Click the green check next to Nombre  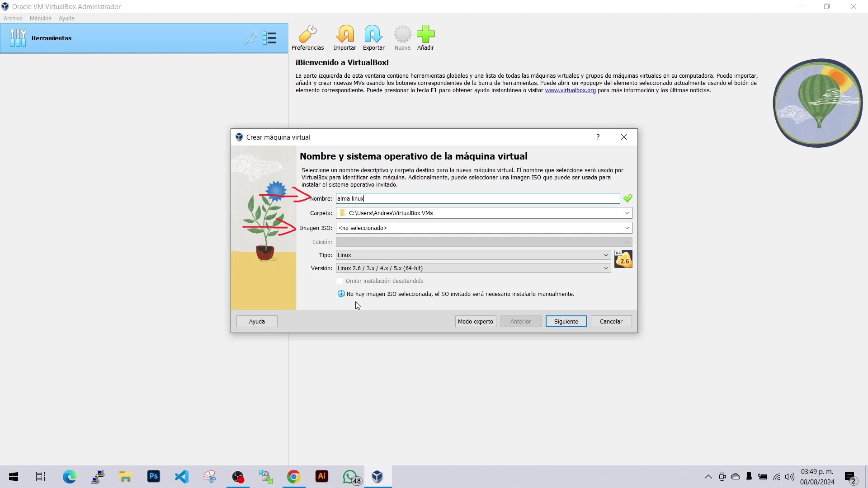[627, 198]
